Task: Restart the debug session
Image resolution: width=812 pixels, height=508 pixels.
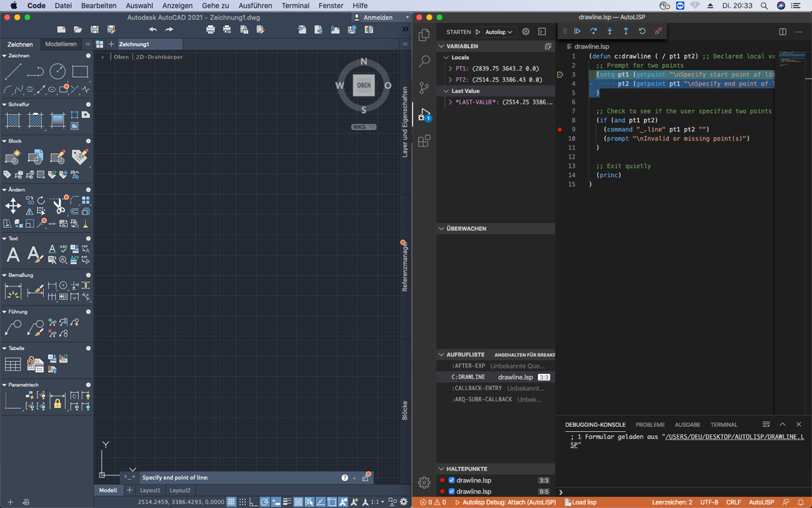Action: pos(642,31)
